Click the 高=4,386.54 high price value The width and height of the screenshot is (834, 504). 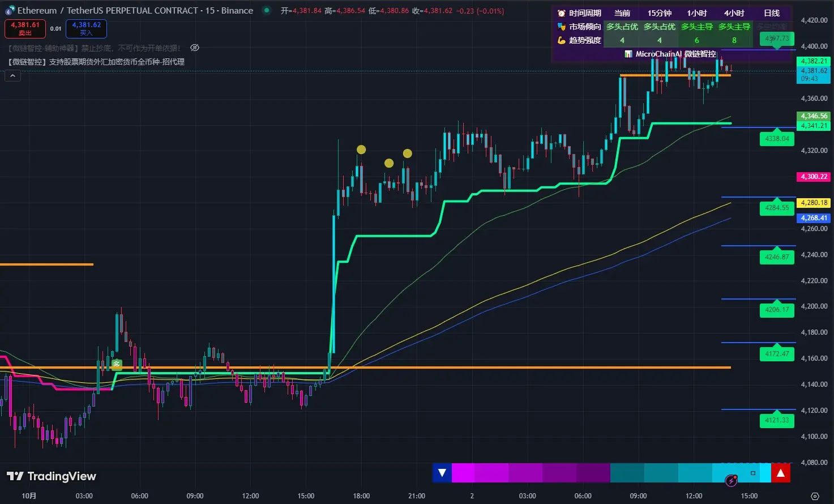345,11
